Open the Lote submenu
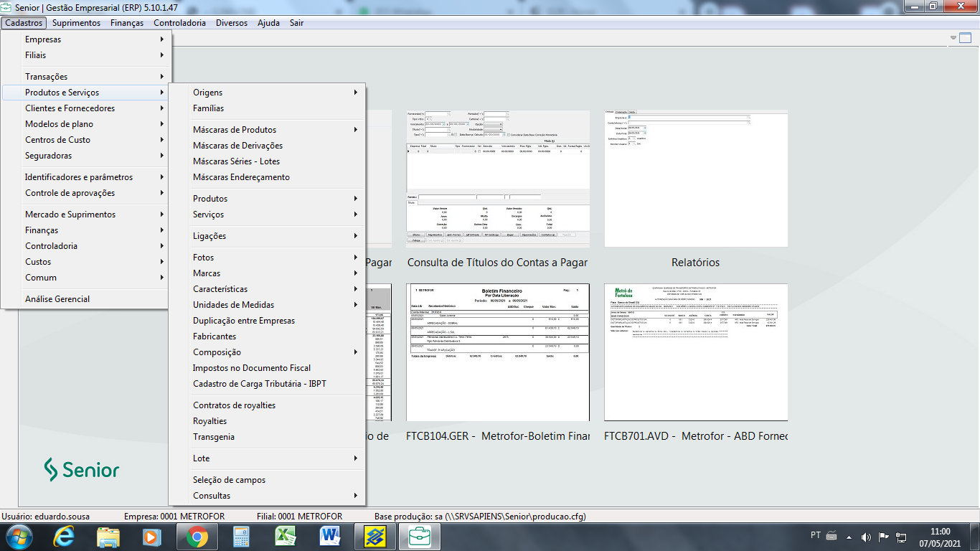 (x=267, y=458)
